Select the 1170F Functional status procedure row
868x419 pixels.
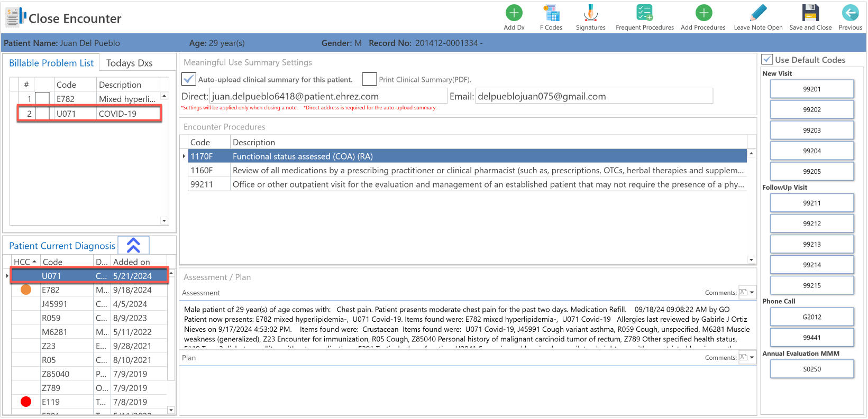tap(468, 156)
